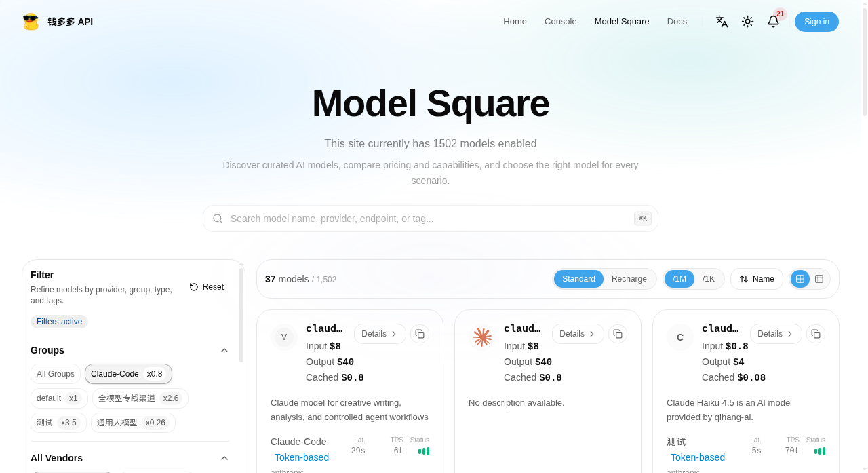Open the Docs navigation link
The width and height of the screenshot is (868, 473).
click(x=677, y=22)
